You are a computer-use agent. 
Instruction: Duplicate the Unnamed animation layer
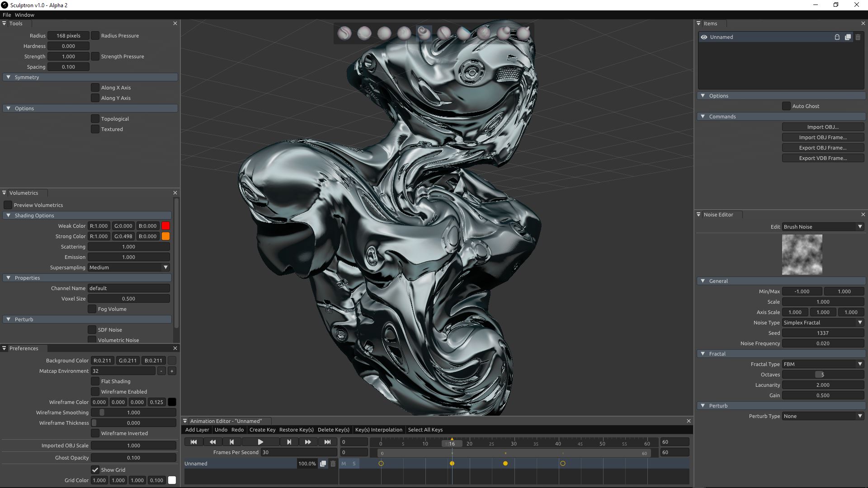(x=323, y=464)
